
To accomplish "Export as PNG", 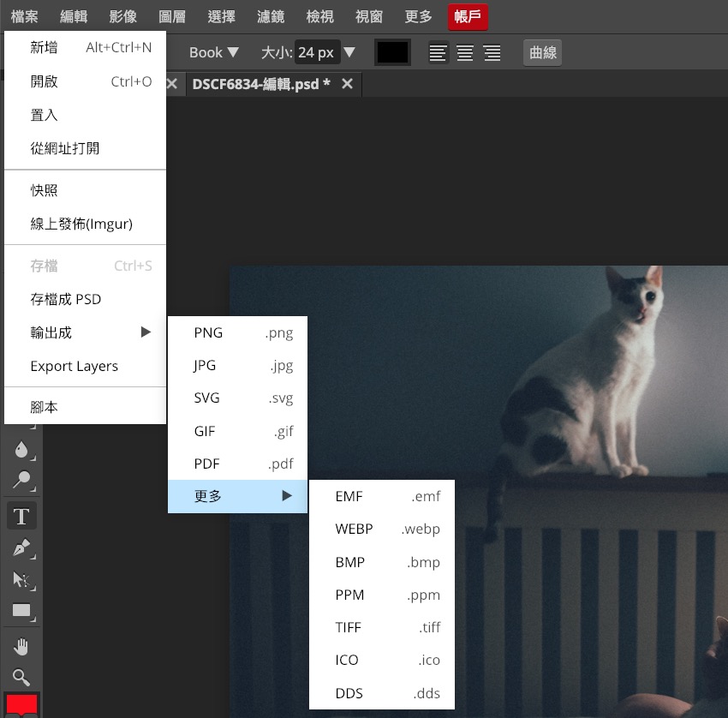I will [237, 332].
